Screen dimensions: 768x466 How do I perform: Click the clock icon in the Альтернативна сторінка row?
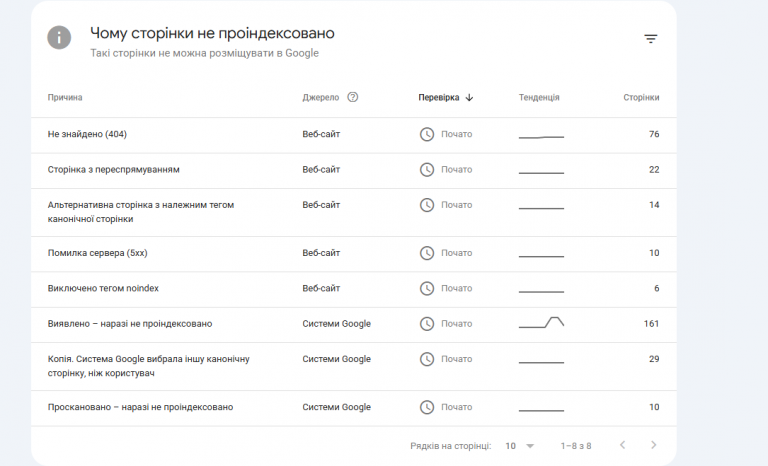(x=427, y=205)
